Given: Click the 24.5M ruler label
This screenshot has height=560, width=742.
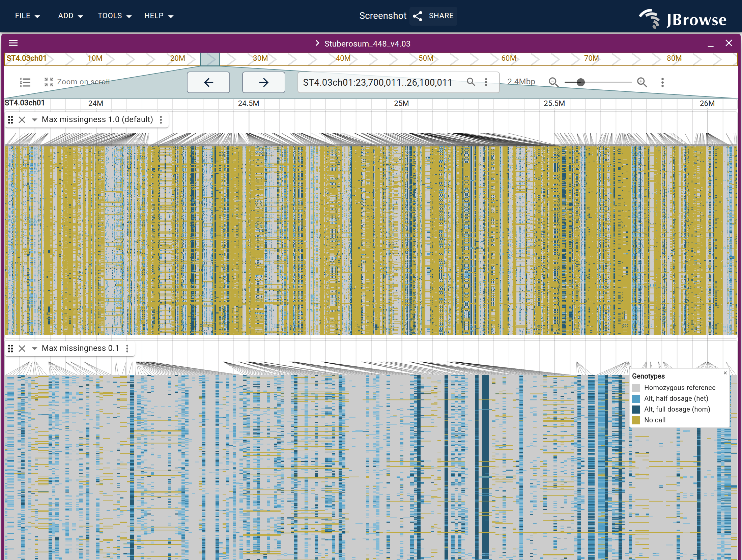Looking at the screenshot, I should pos(249,104).
